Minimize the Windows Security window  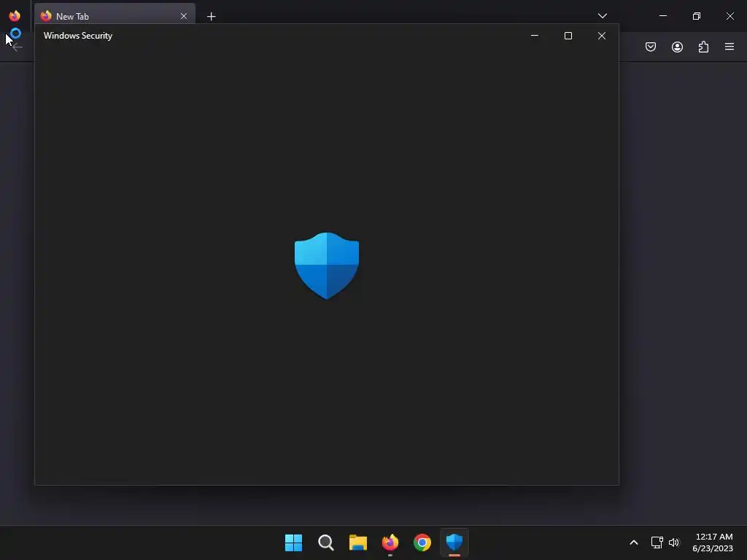535,36
